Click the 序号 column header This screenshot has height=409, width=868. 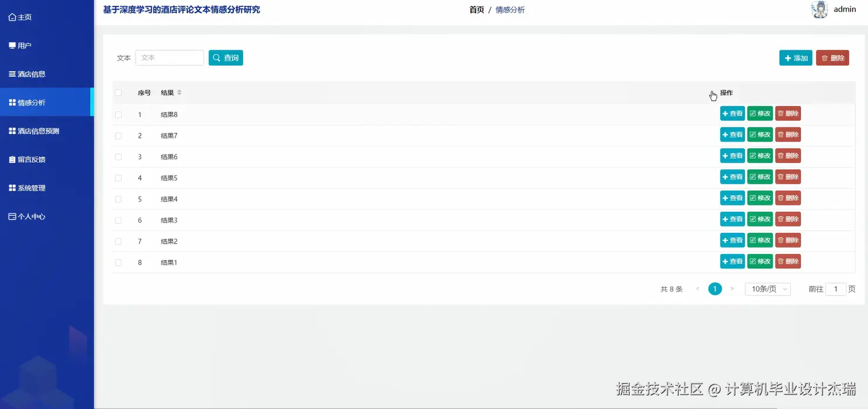tap(144, 93)
